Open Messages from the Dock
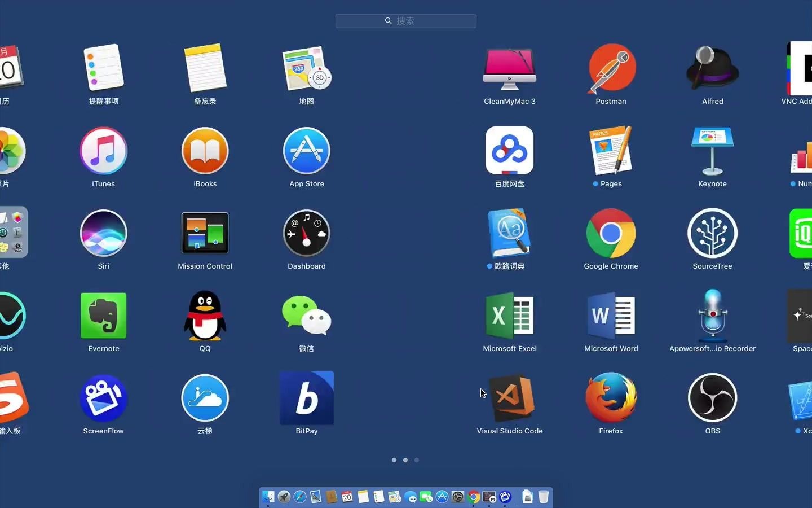The height and width of the screenshot is (508, 812). tap(411, 497)
